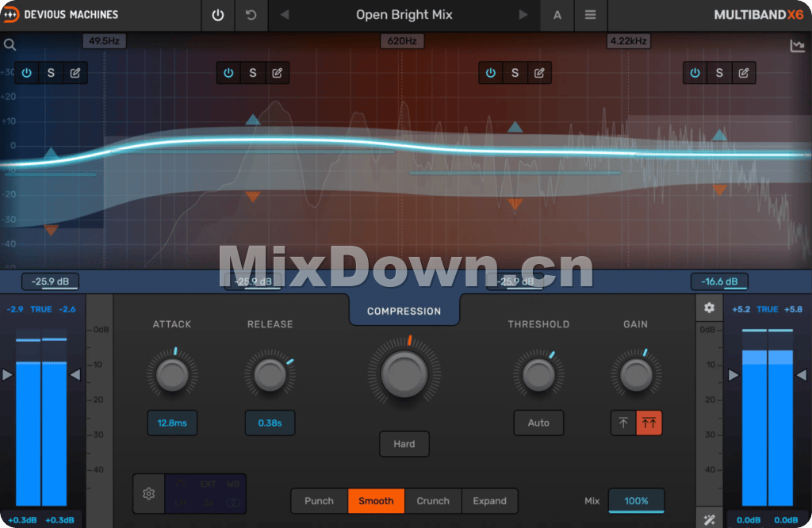The width and height of the screenshot is (812, 528).
Task: Select the Expand compression mode
Action: coord(489,501)
